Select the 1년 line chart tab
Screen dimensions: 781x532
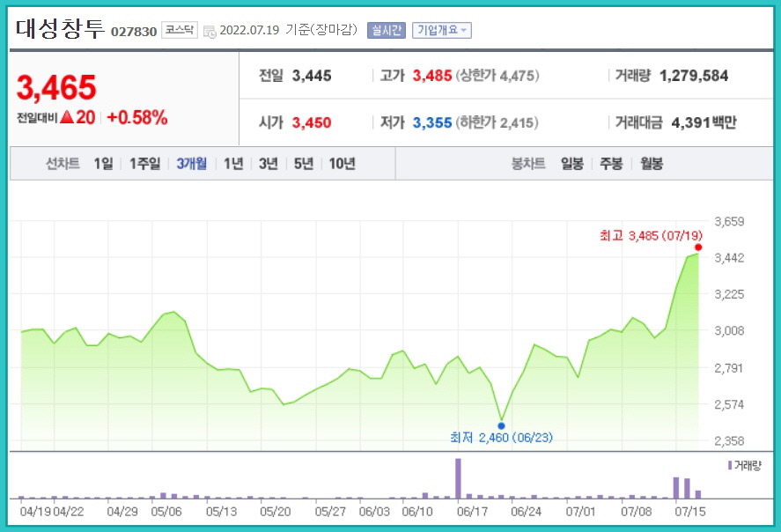pyautogui.click(x=233, y=163)
